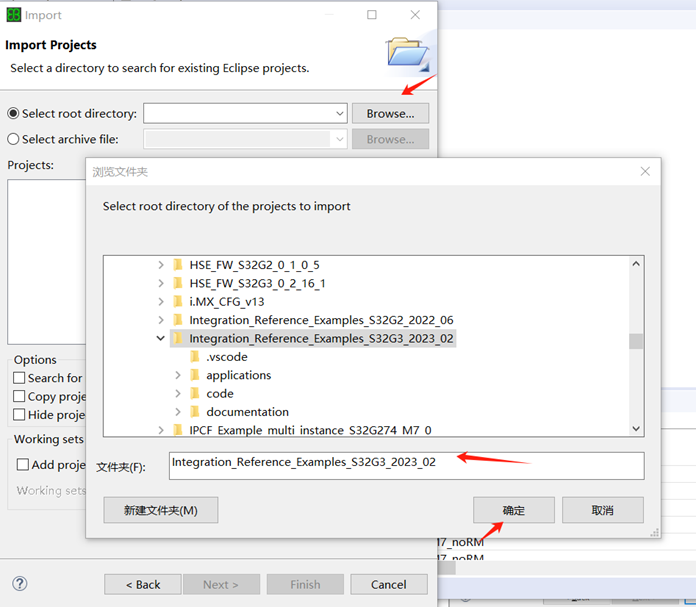Click folder icon of i.MX_CFG_v13

click(178, 302)
